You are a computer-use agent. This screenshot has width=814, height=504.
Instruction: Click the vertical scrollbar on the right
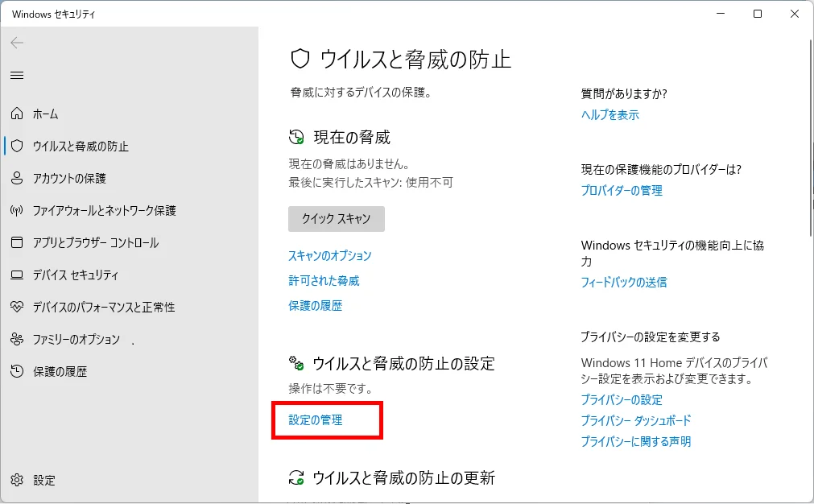click(809, 161)
